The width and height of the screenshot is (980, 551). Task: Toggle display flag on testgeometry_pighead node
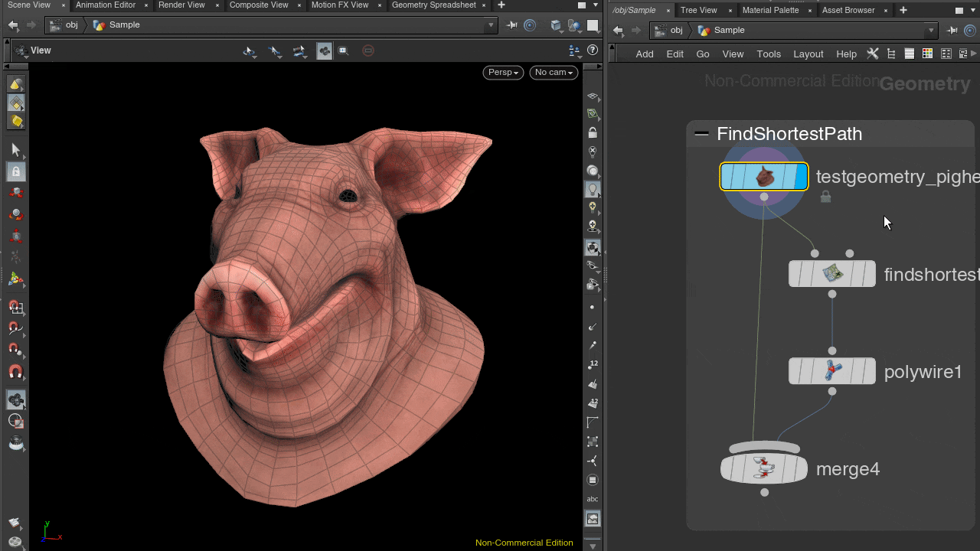coord(801,177)
